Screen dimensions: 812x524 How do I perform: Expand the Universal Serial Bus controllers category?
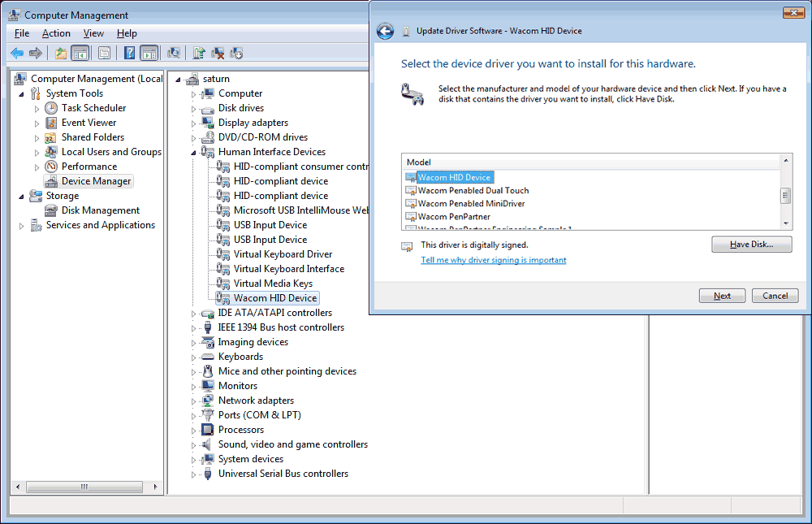point(194,474)
